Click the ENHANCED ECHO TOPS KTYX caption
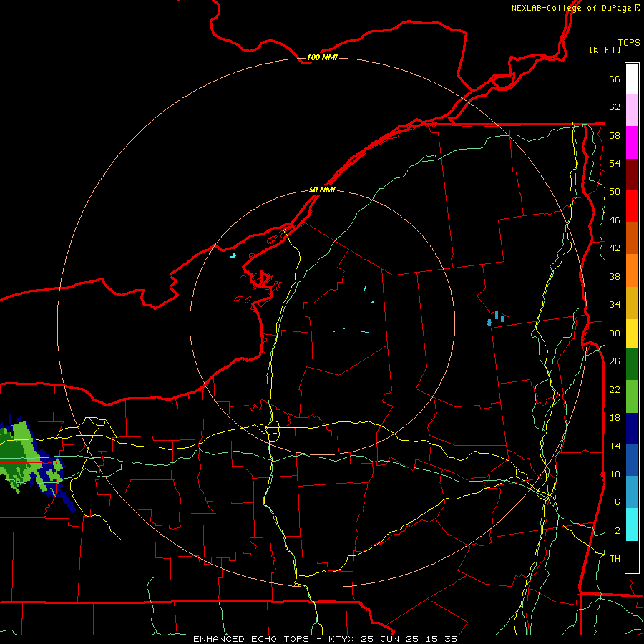The height and width of the screenshot is (644, 644). click(x=325, y=639)
